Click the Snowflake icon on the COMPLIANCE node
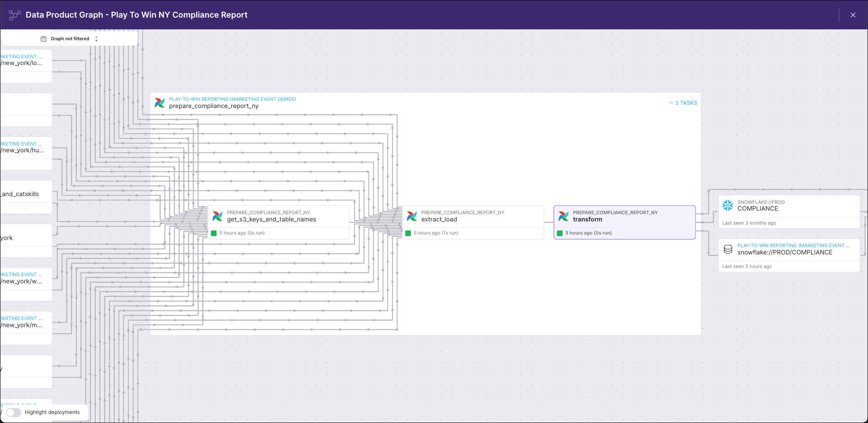868x423 pixels. 728,206
